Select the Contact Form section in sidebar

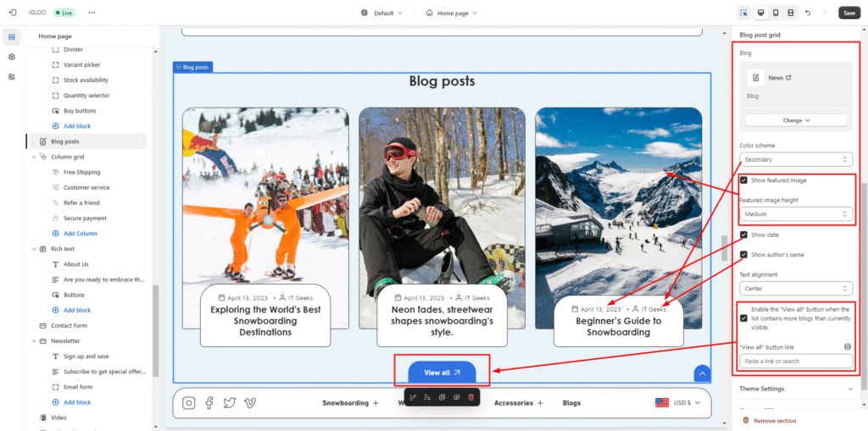point(69,325)
